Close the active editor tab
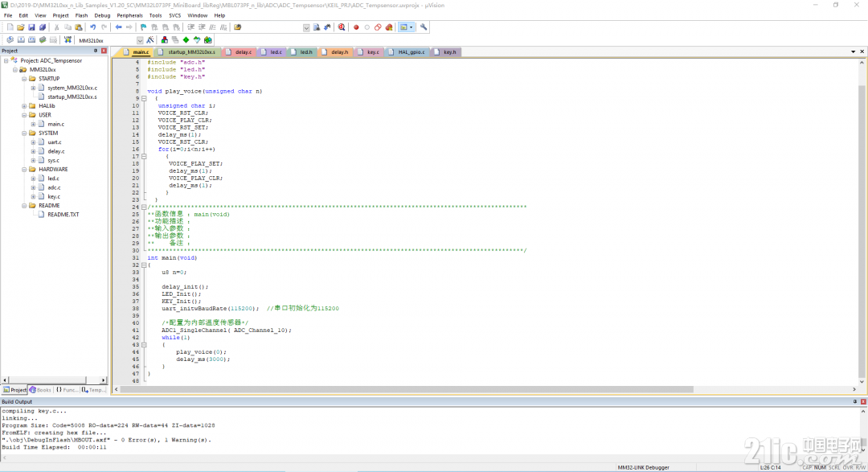 862,51
